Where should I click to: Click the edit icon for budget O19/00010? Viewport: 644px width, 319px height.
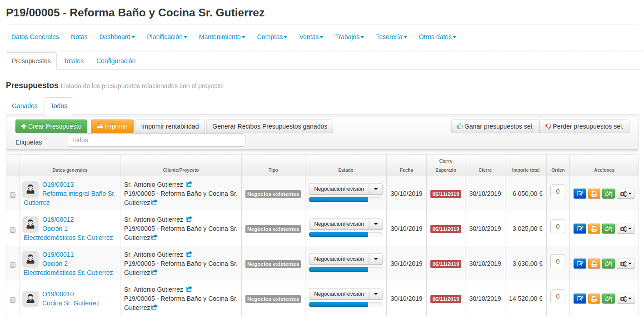pyautogui.click(x=580, y=299)
